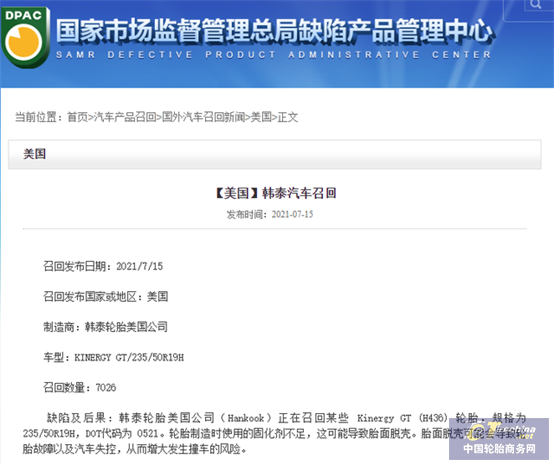Open 汽车产品召回 breadcrumb link
Image resolution: width=554 pixels, height=465 pixels.
[x=125, y=117]
